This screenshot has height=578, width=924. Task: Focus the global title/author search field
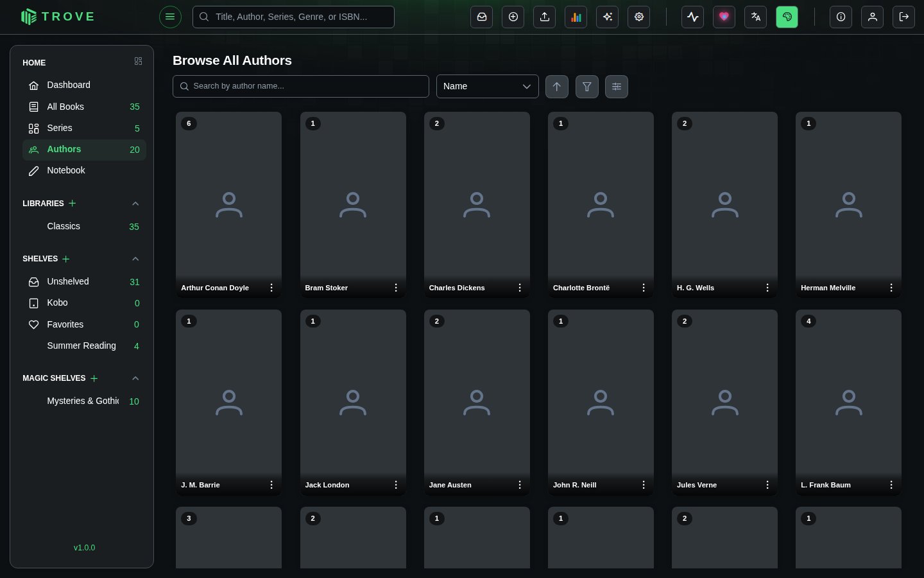pyautogui.click(x=293, y=17)
